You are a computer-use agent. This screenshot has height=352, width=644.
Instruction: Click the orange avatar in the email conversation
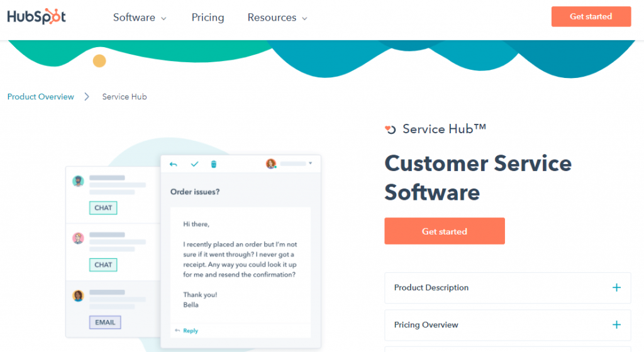click(78, 295)
